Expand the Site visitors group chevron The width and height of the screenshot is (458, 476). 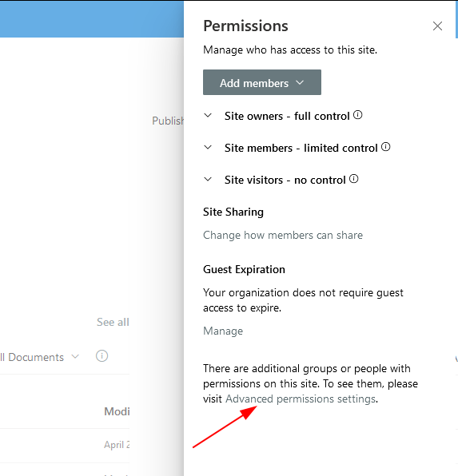click(208, 179)
